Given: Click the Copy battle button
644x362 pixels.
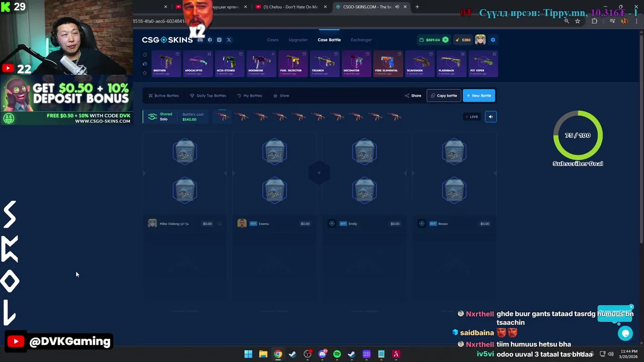Looking at the screenshot, I should (x=444, y=96).
